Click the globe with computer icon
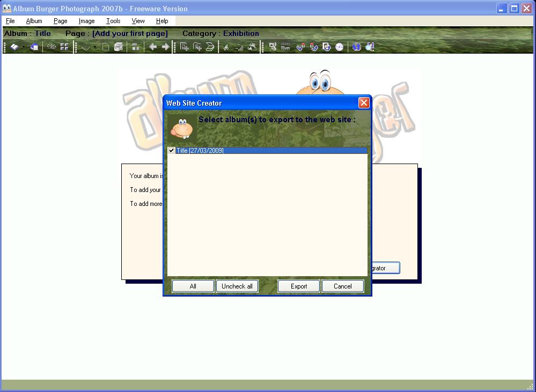Image resolution: width=536 pixels, height=392 pixels. [x=370, y=47]
